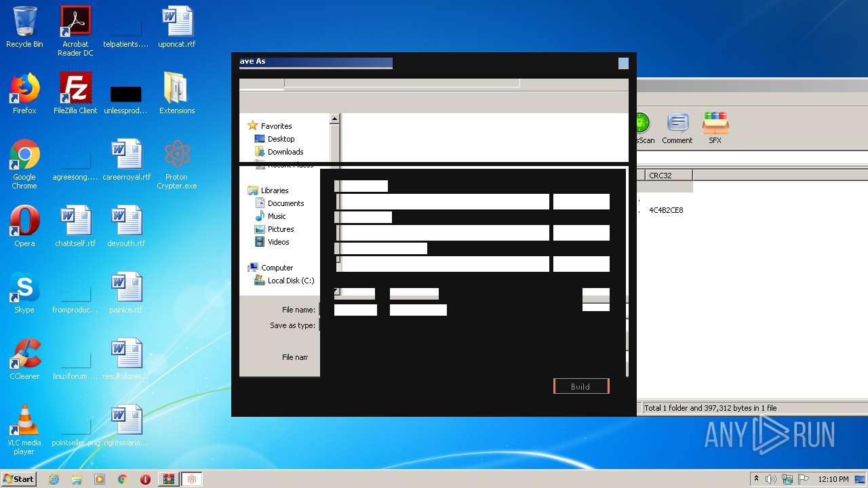868x488 pixels.
Task: Open Windows Explorer from the taskbar
Action: (x=77, y=479)
